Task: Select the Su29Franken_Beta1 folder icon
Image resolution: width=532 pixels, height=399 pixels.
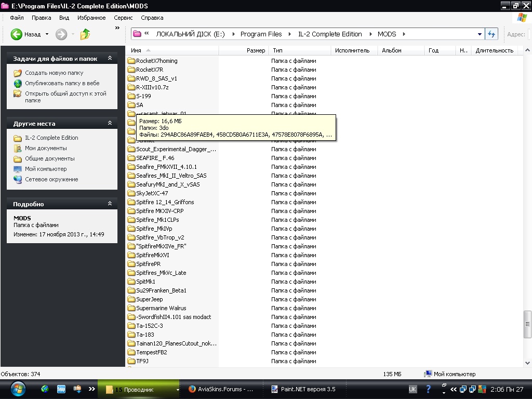Action: (x=131, y=290)
